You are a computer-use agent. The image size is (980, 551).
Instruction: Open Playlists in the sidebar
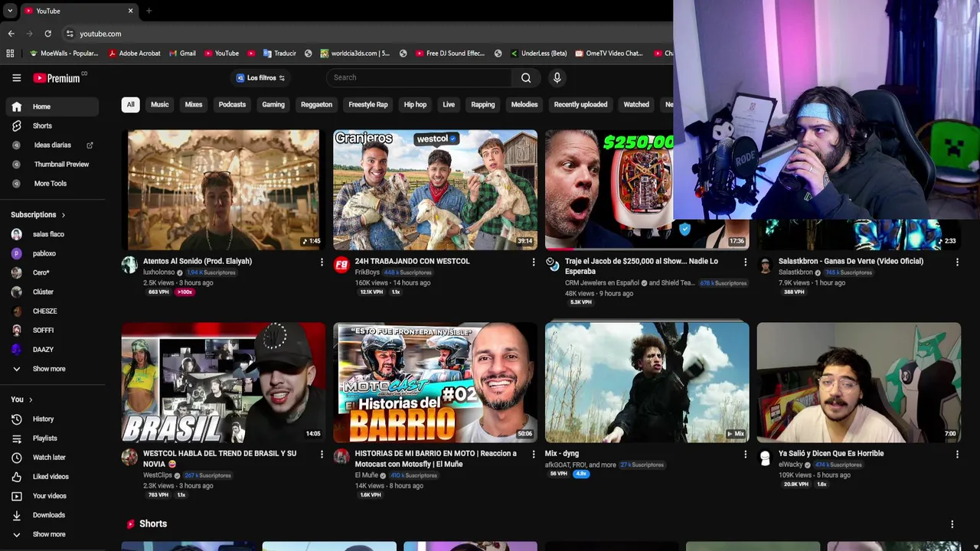point(52,438)
